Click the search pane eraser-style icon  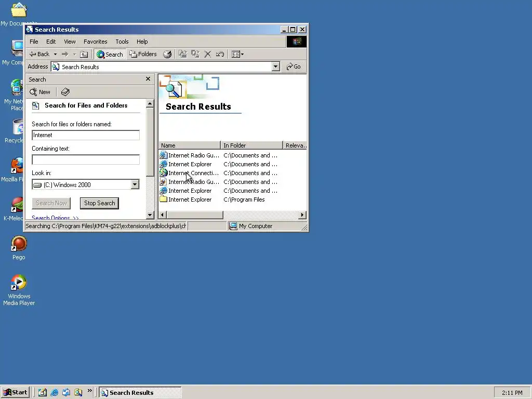click(x=65, y=92)
